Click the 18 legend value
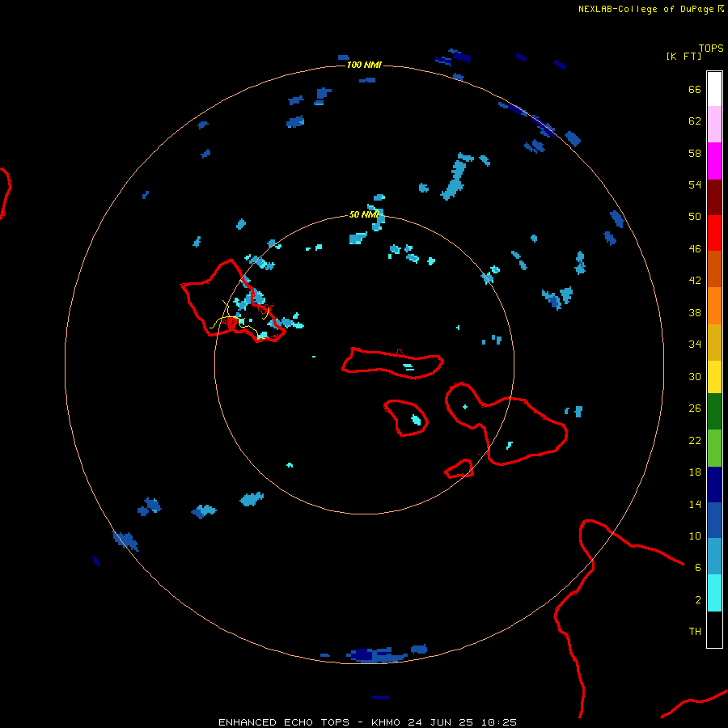This screenshot has width=728, height=728. [x=695, y=472]
